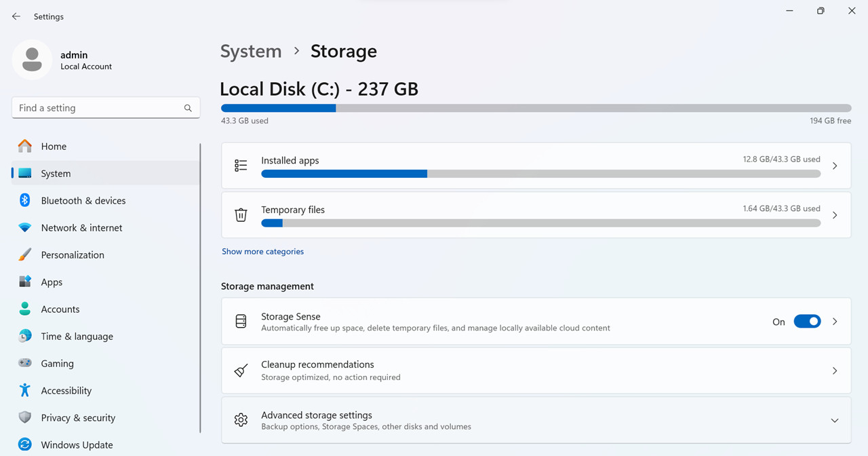Viewport: 868px width, 456px height.
Task: Open Cleanup recommendations chevron
Action: [x=835, y=370]
